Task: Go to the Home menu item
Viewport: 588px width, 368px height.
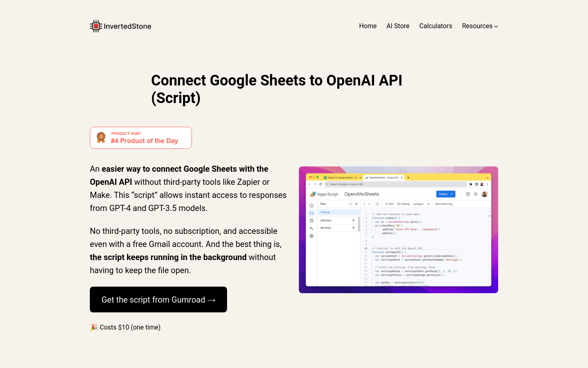Action: (x=368, y=26)
